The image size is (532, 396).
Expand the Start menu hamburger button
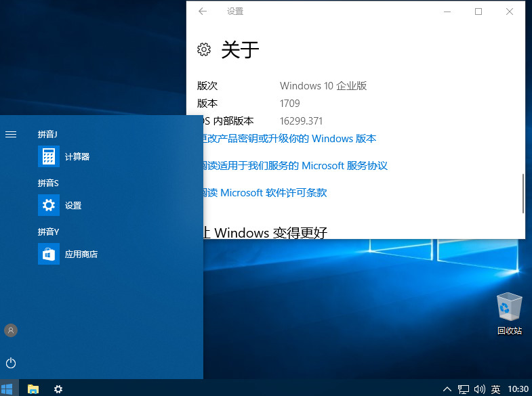click(x=11, y=135)
